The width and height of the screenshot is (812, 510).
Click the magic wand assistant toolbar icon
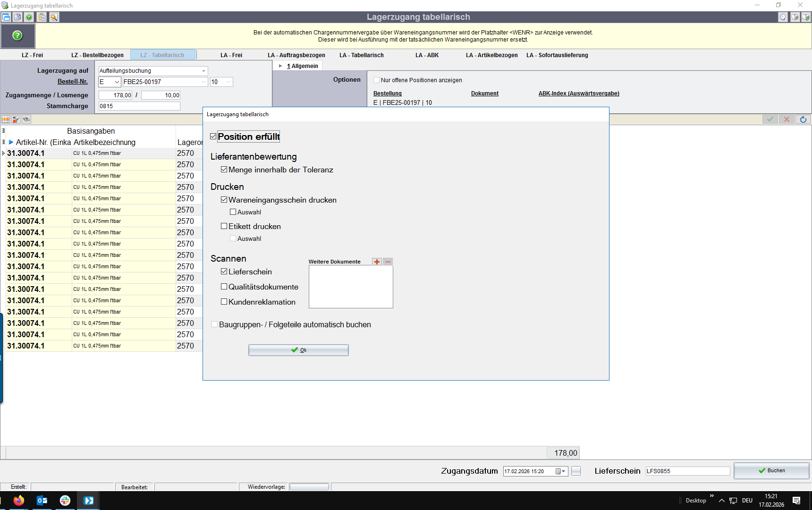54,17
